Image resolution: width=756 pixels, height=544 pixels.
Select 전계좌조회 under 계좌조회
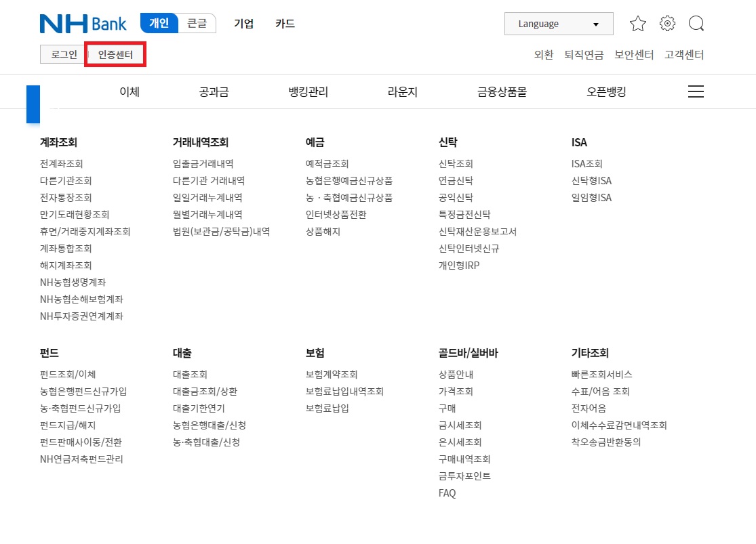coord(62,164)
